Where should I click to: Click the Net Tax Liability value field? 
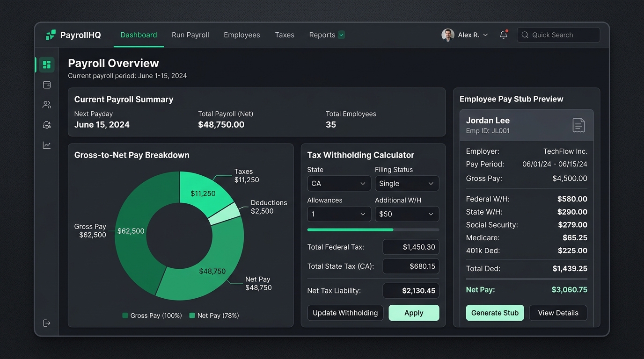tap(411, 291)
